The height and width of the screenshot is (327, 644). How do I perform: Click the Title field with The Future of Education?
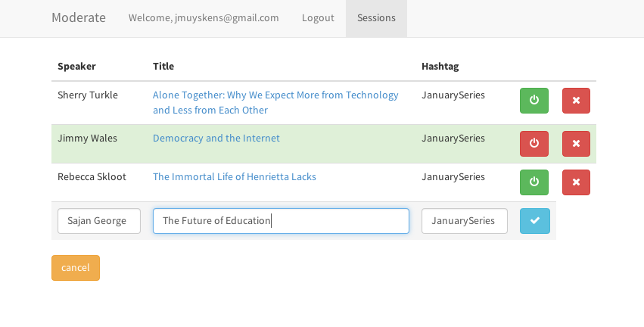pos(281,221)
